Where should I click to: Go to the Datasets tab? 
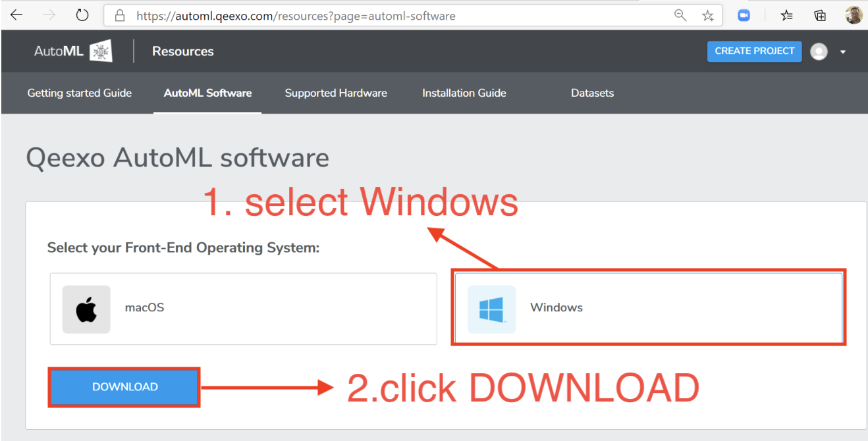click(x=592, y=93)
